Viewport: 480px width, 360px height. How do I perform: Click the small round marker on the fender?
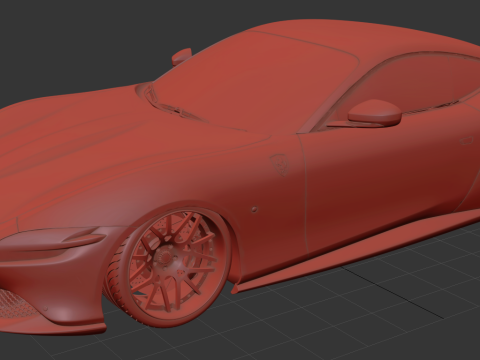tap(255, 209)
